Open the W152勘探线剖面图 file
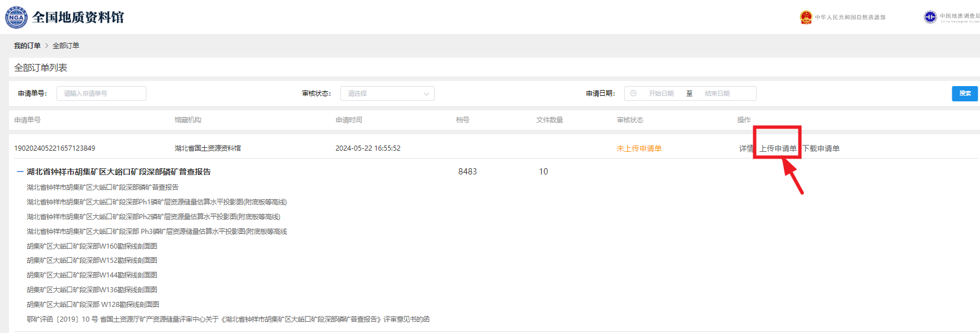Screen dimensions: 980x333 tap(92, 261)
